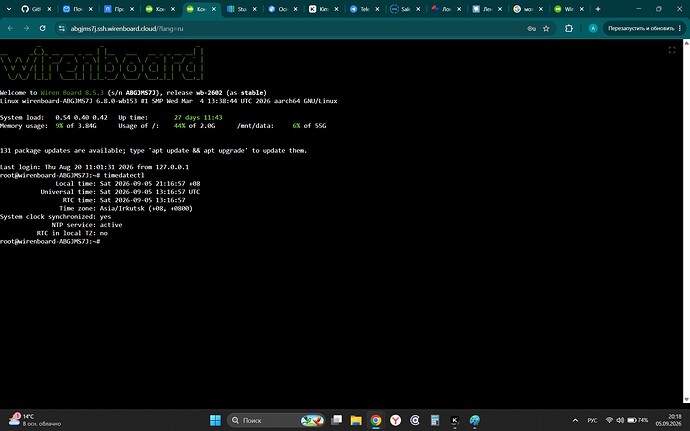This screenshot has height=431, width=690.
Task: Toggle terminal fullscreen icon
Action: pyautogui.click(x=672, y=50)
